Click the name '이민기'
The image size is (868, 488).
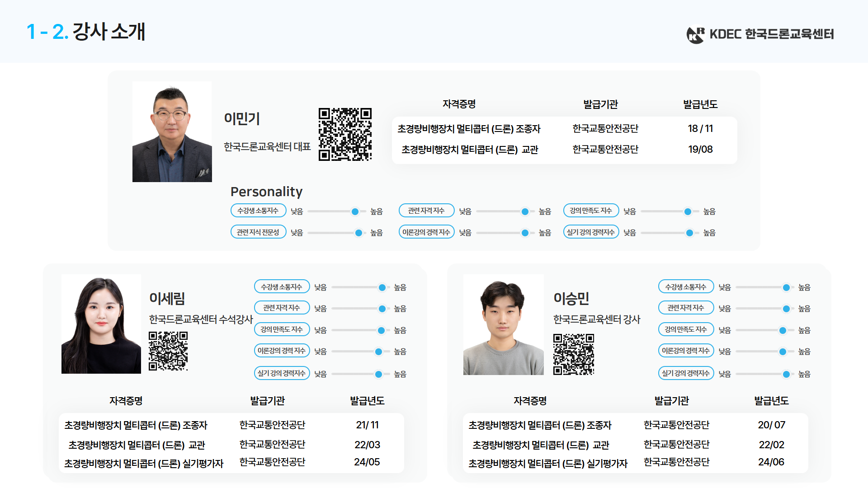[242, 118]
